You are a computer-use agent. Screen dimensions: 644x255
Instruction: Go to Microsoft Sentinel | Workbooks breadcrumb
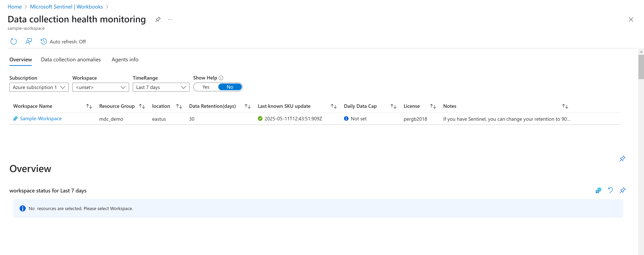pos(66,7)
